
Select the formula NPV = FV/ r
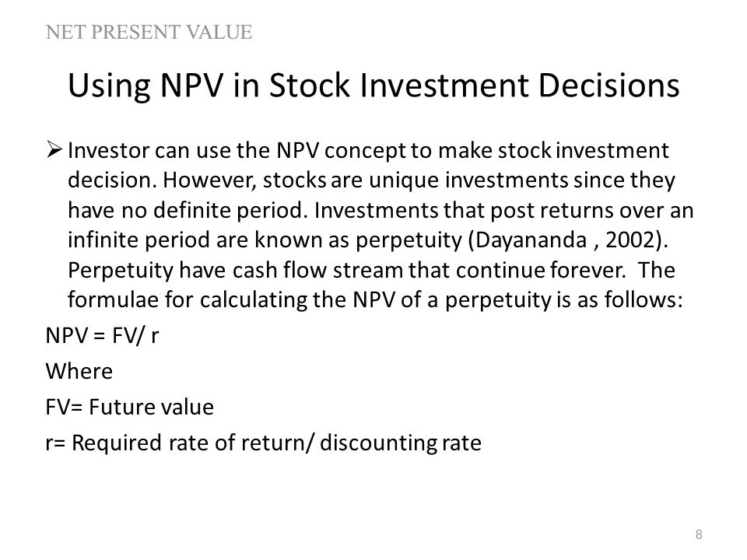102,335
